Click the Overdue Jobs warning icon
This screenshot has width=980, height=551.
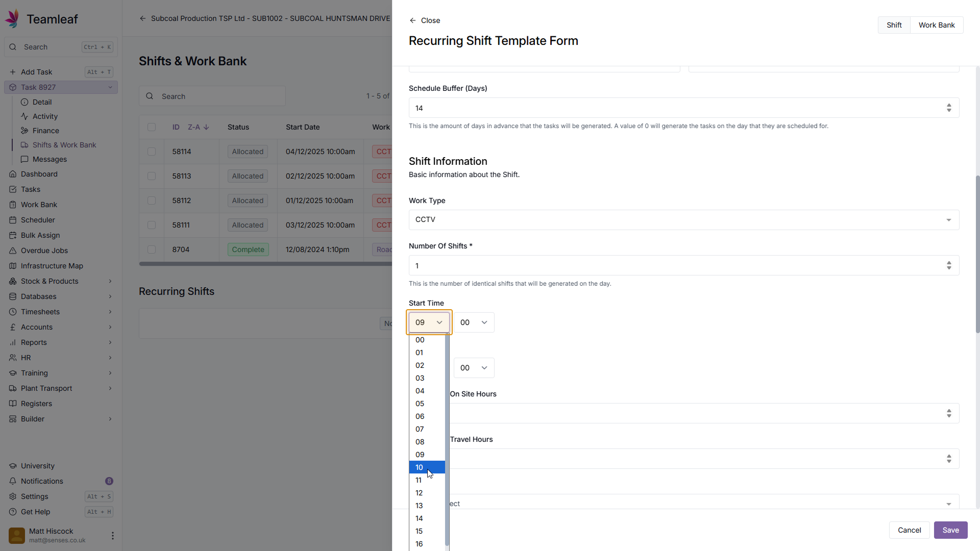click(x=13, y=251)
